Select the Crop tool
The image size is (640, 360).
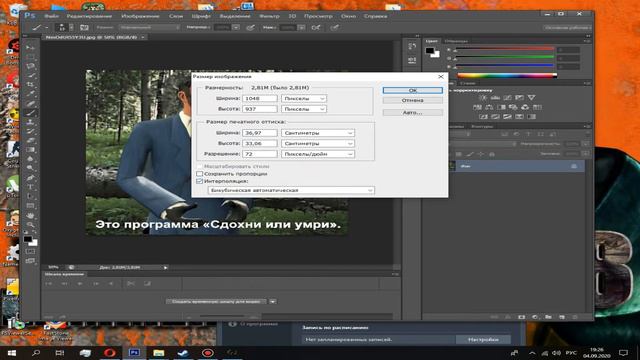tap(31, 84)
